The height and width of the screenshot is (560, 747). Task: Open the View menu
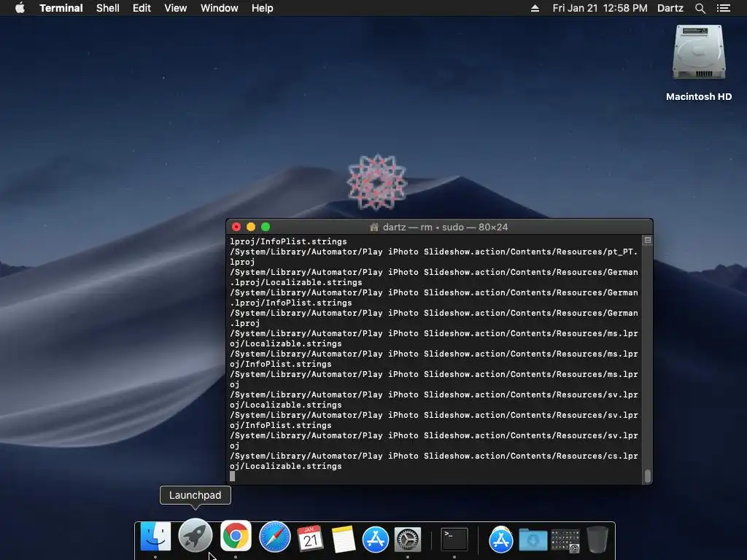(175, 8)
